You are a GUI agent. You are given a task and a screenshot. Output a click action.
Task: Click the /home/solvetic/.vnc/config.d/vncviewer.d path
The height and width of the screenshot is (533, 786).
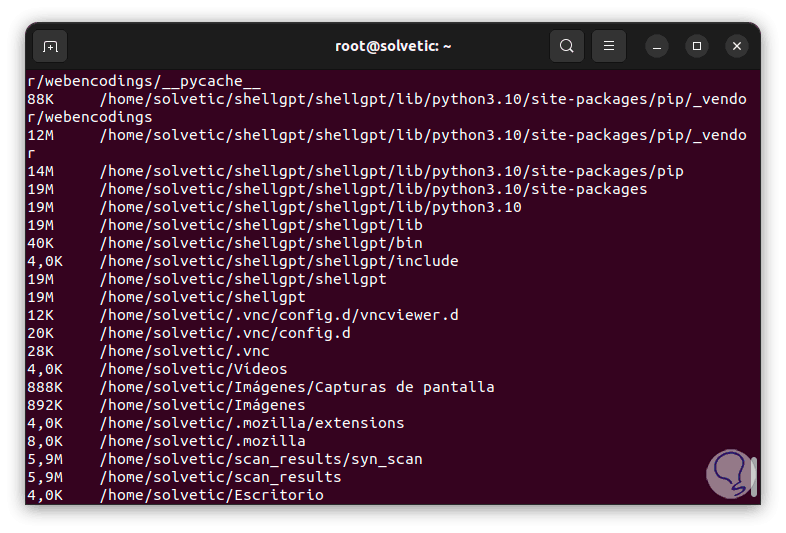pyautogui.click(x=278, y=315)
